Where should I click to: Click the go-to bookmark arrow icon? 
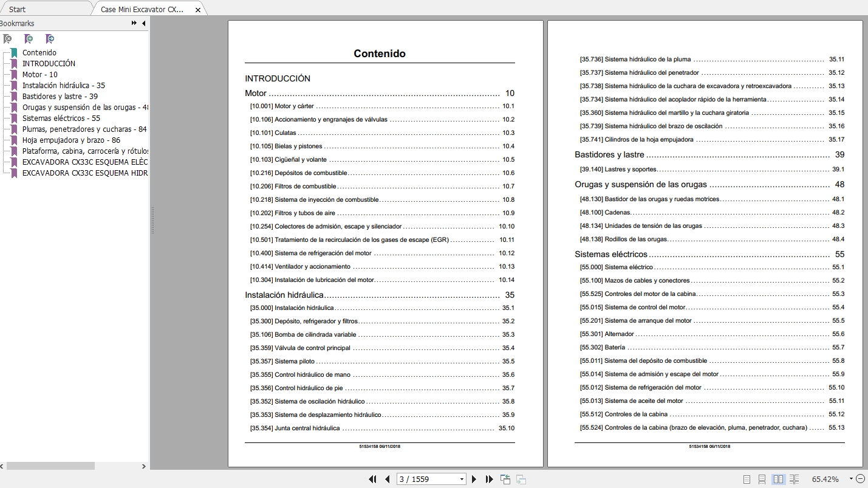[x=50, y=39]
